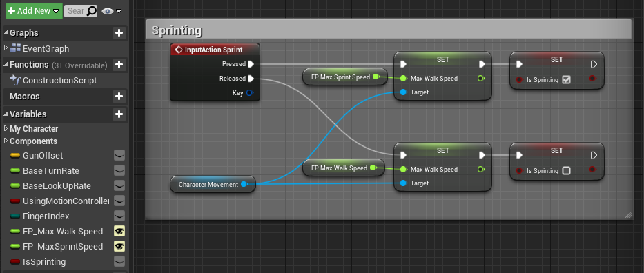The height and width of the screenshot is (273, 644).
Task: Expand the My Character category
Action: point(6,129)
